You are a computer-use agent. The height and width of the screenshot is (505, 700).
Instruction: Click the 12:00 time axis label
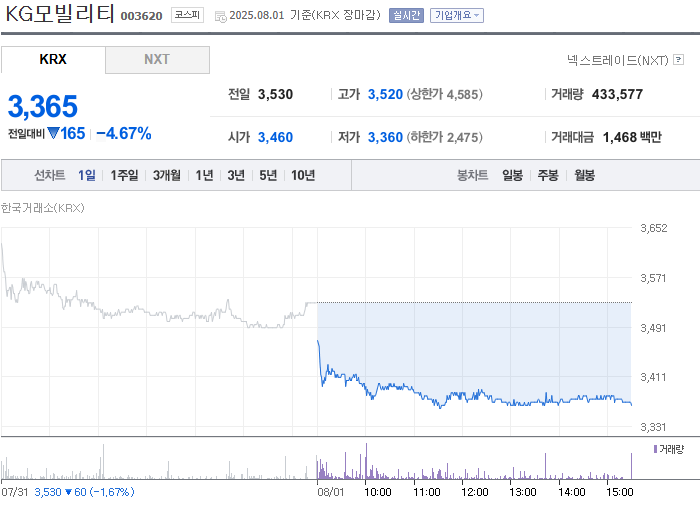[x=475, y=492]
